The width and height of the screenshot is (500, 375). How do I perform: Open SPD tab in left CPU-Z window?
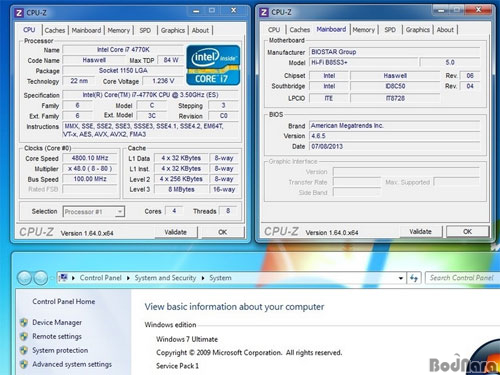coord(145,30)
